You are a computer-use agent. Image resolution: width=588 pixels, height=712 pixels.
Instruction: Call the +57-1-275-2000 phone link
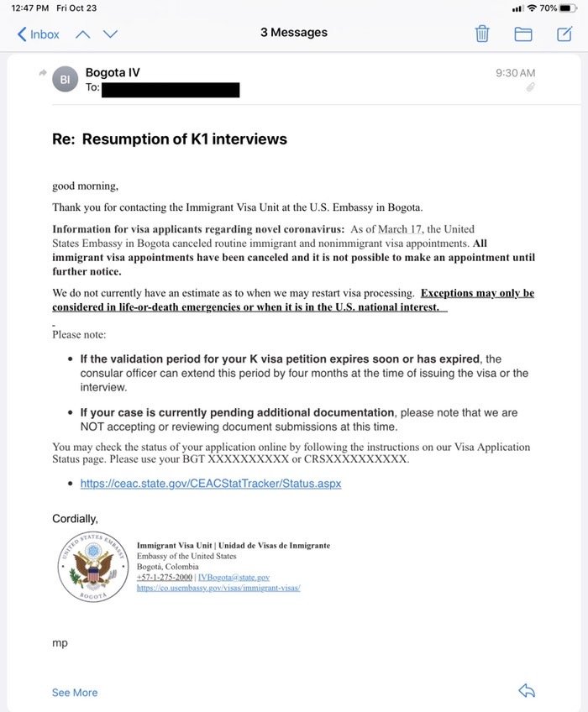165,577
